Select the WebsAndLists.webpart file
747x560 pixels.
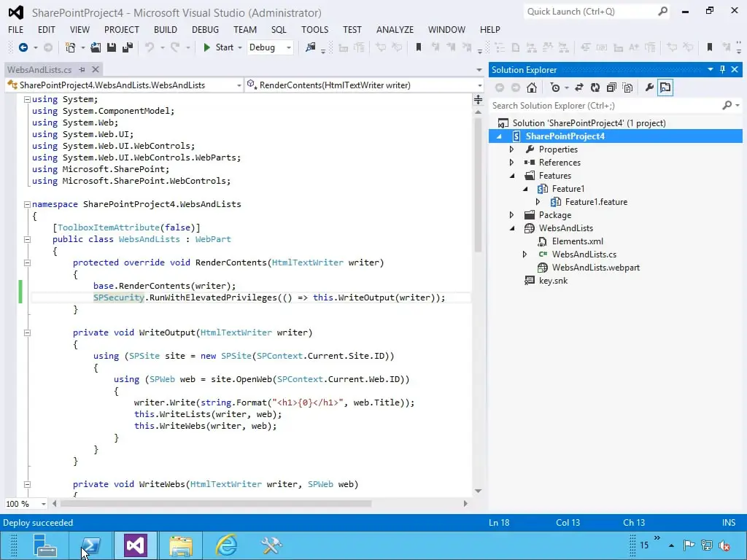tap(595, 268)
